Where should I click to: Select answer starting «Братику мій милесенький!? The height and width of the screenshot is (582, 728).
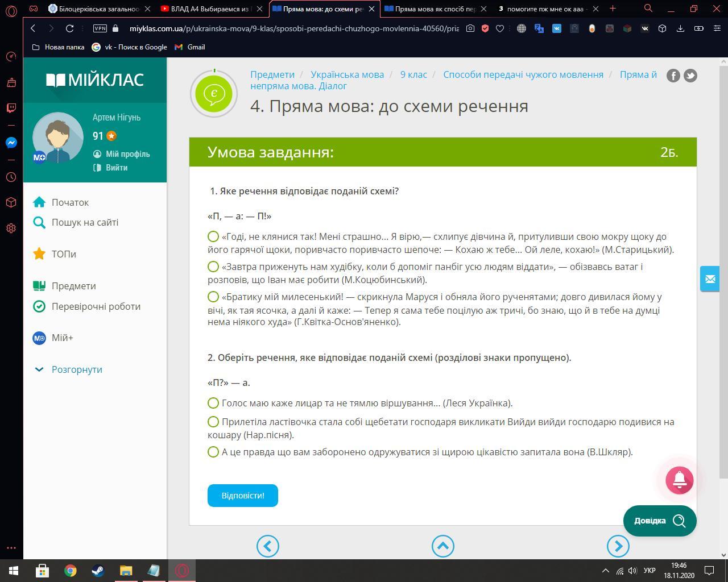point(213,297)
